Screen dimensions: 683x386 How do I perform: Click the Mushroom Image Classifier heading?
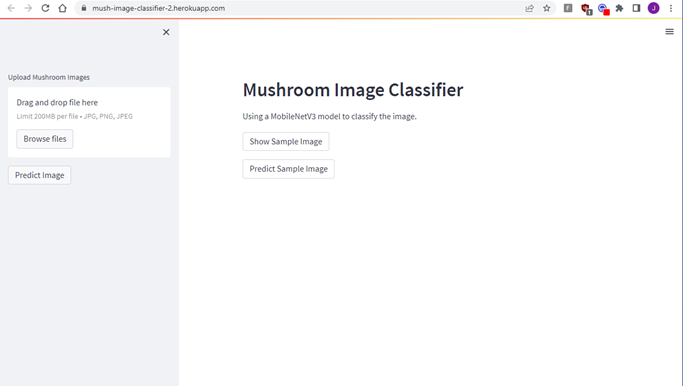(353, 90)
